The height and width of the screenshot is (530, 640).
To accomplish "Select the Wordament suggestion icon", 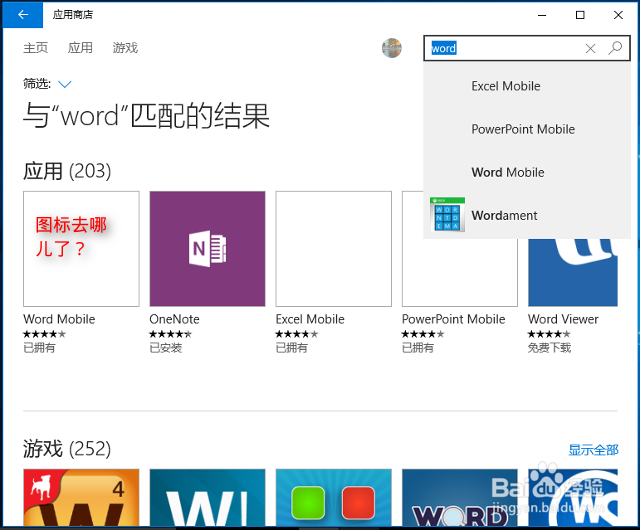I will coord(447,215).
